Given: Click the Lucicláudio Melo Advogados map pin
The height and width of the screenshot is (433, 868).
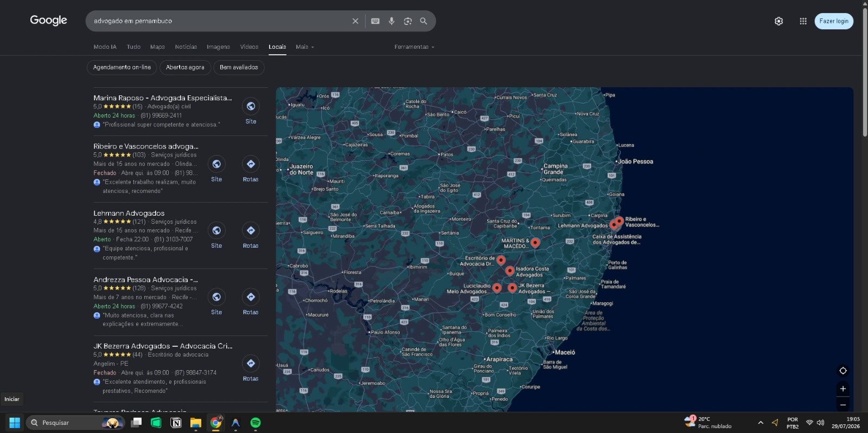Looking at the screenshot, I should [x=496, y=288].
